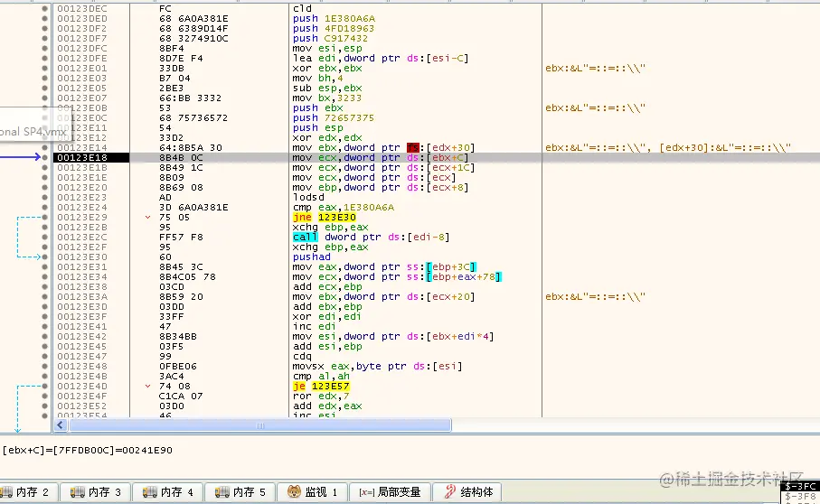
Task: Select the jne 123E30 jump instruction
Action: 325,218
